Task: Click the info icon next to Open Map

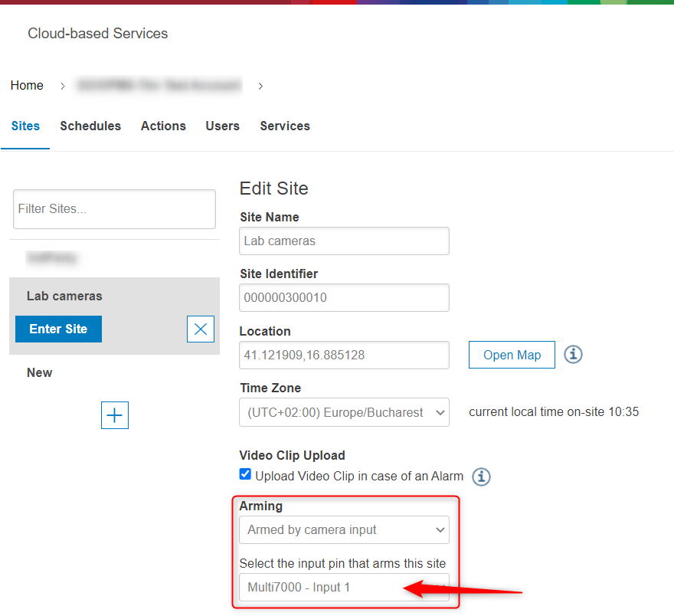Action: (573, 355)
